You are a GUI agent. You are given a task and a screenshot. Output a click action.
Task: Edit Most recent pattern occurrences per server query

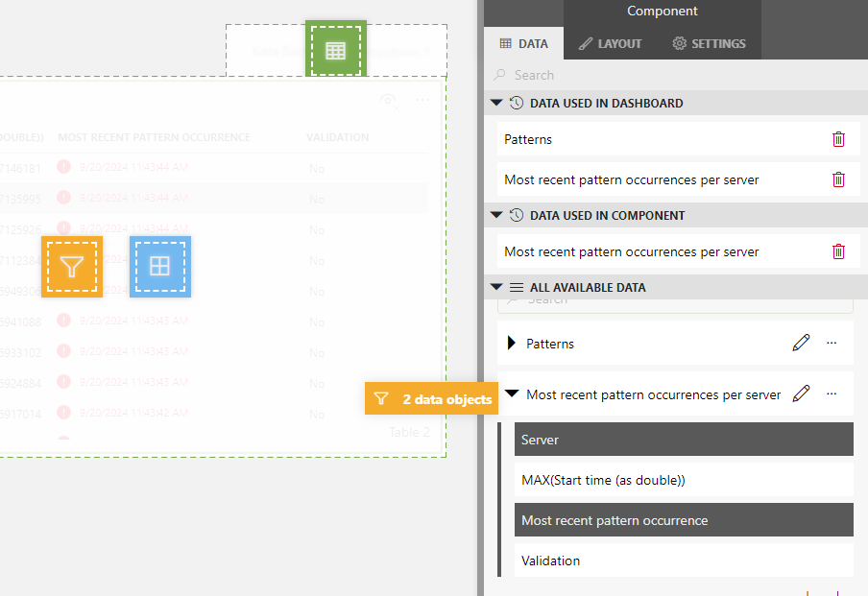(x=801, y=393)
